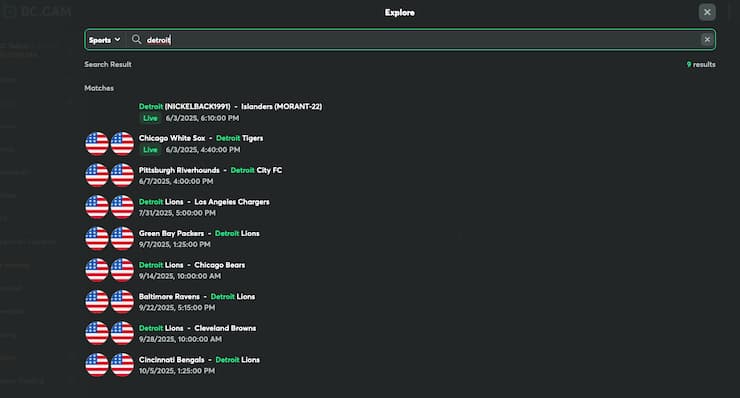Open Pittsburgh Riverhounds vs Detroit City FC
Screen dimensions: 740x398
click(x=210, y=170)
